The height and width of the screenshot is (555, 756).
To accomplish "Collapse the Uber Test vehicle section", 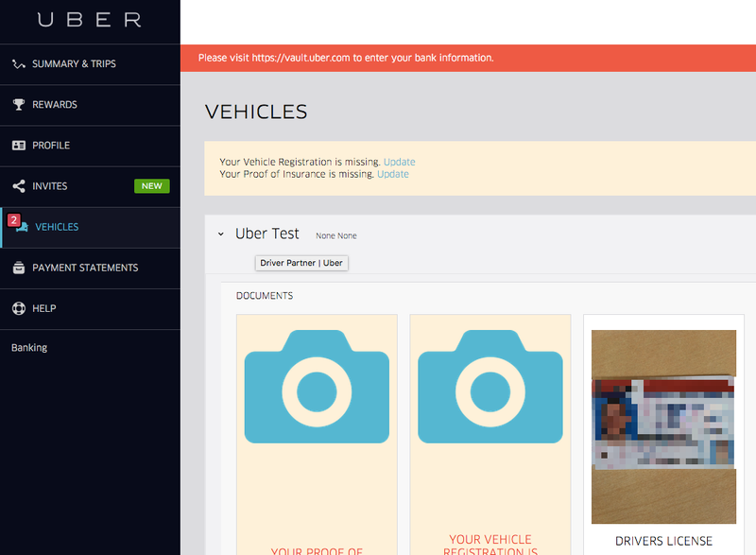I will pos(221,234).
